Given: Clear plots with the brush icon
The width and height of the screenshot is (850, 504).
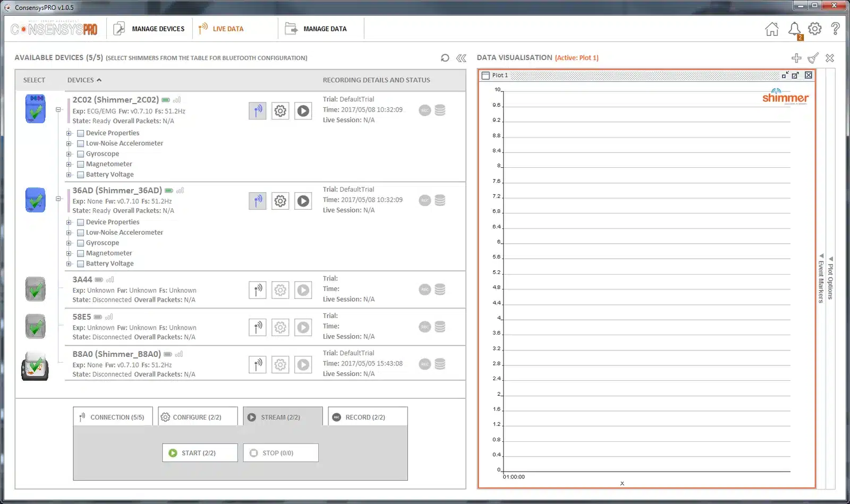Looking at the screenshot, I should click(x=813, y=58).
